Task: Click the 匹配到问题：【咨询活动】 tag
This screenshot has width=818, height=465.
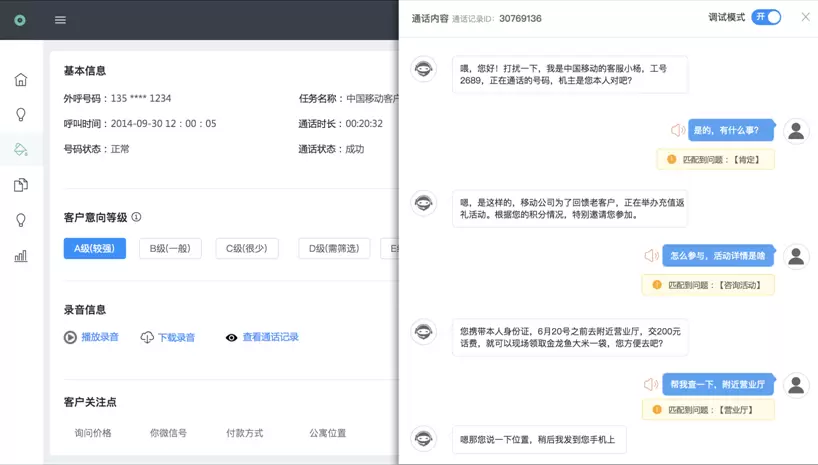Action: tap(708, 285)
